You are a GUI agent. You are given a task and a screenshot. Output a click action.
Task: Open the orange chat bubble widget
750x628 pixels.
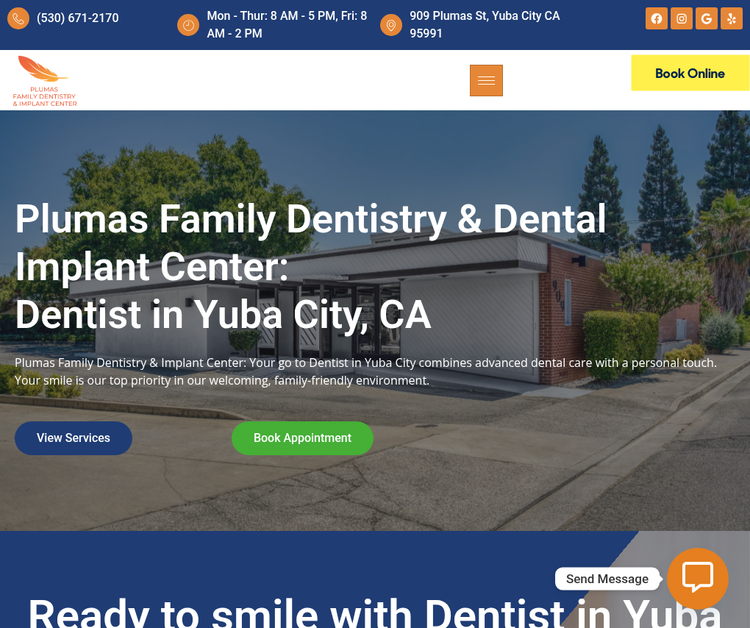pyautogui.click(x=697, y=578)
